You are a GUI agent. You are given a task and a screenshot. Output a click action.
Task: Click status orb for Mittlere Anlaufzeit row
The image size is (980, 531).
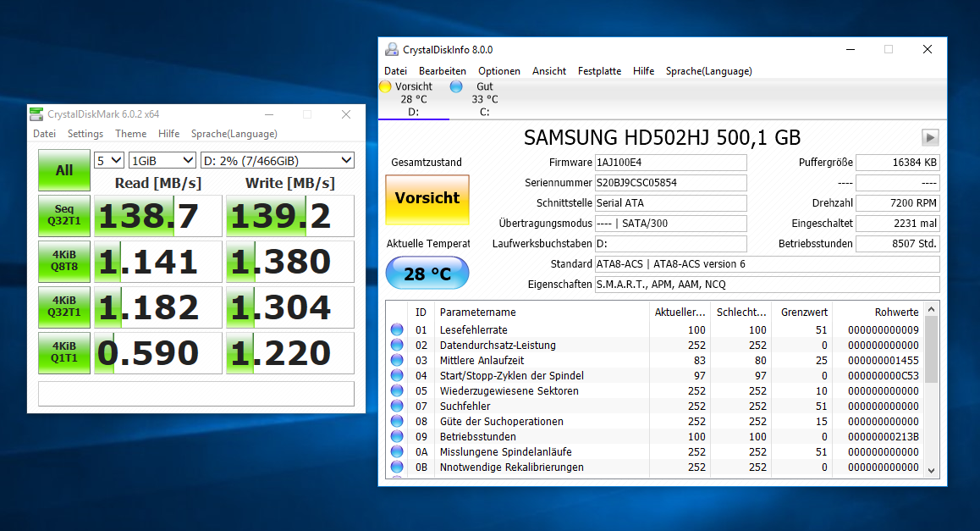pyautogui.click(x=397, y=360)
